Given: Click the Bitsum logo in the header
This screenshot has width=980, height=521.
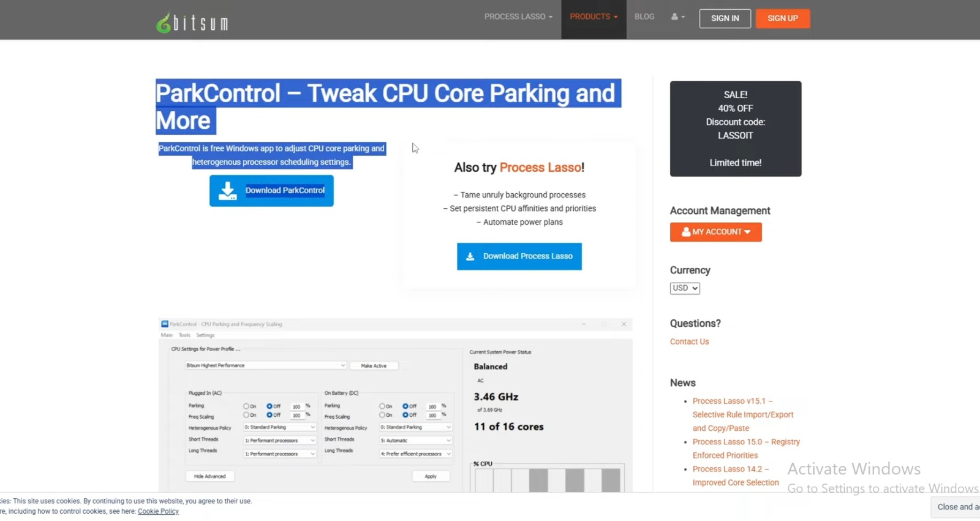Looking at the screenshot, I should pos(192,23).
